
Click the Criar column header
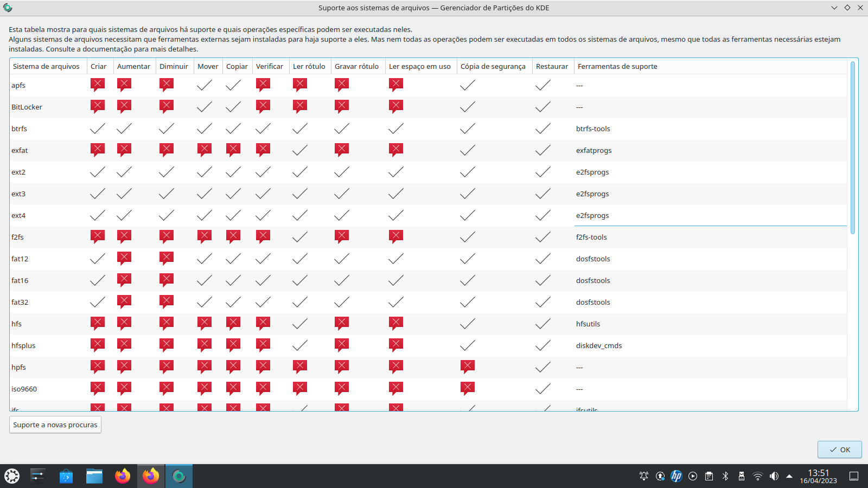pos(99,66)
